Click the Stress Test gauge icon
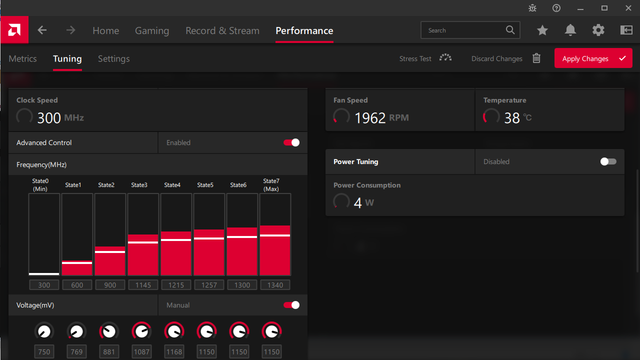 (x=445, y=58)
